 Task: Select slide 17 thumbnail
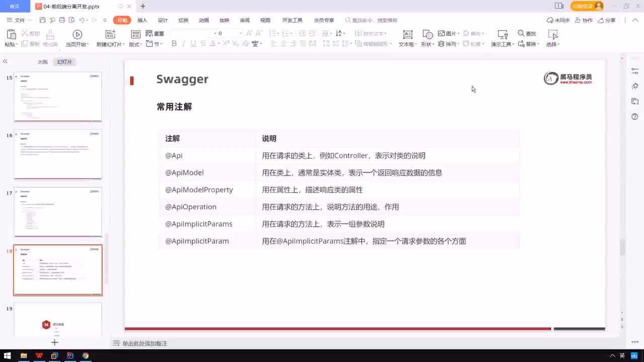coord(58,212)
